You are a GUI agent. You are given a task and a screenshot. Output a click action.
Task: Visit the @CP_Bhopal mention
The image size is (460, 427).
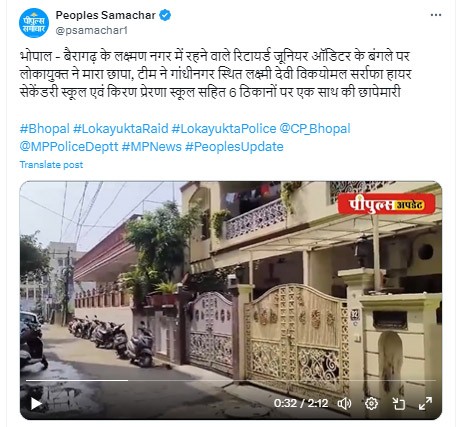tap(315, 129)
